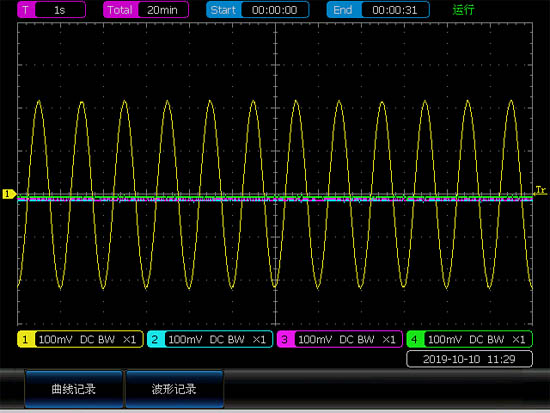Click the Tr trigger level marker

pos(541,191)
